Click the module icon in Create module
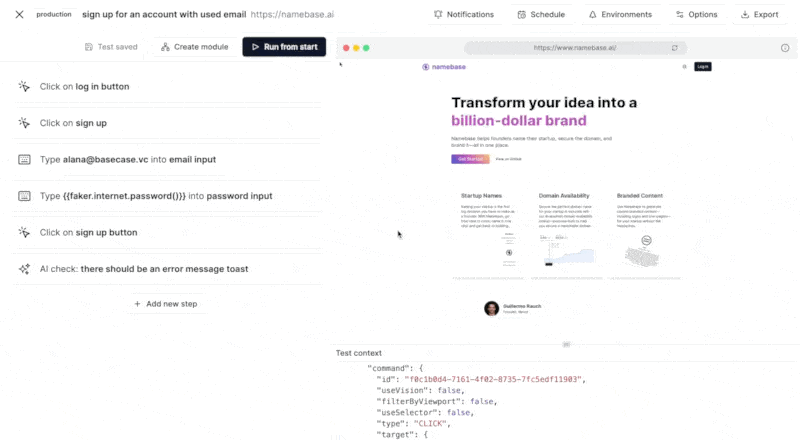Viewport: 800px width, 440px height. (x=165, y=47)
